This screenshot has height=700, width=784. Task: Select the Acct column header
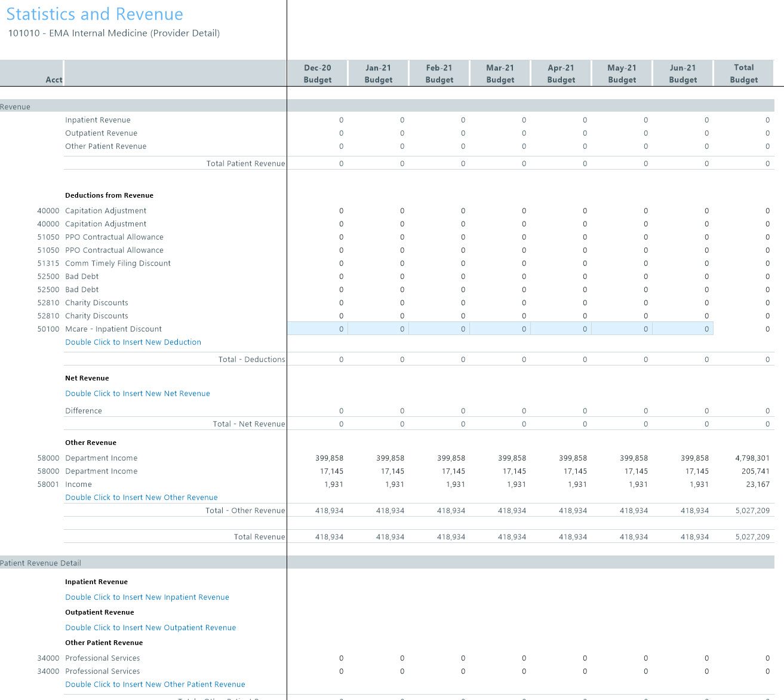click(x=54, y=79)
